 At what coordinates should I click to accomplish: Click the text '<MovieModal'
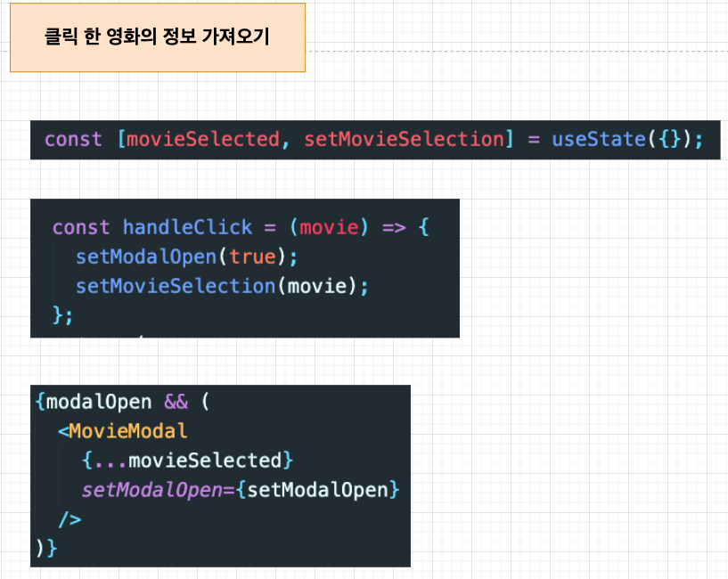click(123, 431)
